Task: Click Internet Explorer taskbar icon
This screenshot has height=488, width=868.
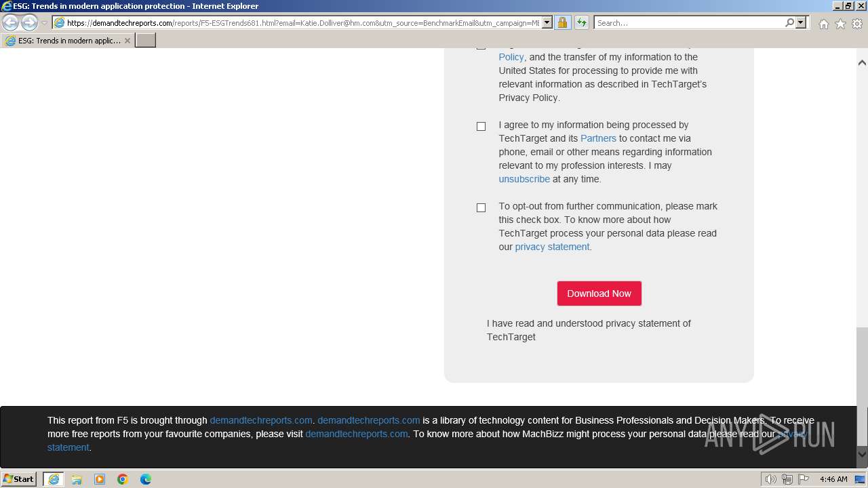Action: pos(54,479)
